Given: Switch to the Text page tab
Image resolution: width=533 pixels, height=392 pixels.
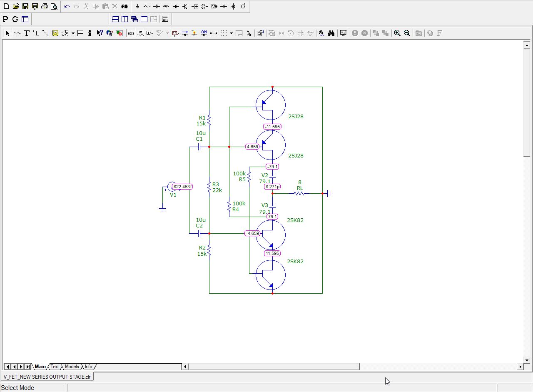Looking at the screenshot, I should click(55, 367).
